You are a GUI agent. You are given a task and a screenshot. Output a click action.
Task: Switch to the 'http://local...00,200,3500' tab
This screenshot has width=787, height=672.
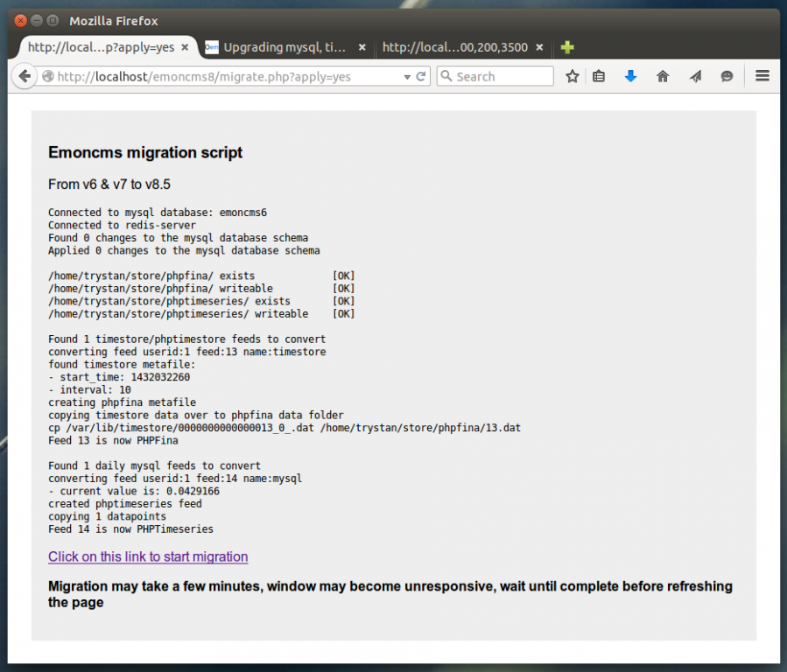[454, 47]
